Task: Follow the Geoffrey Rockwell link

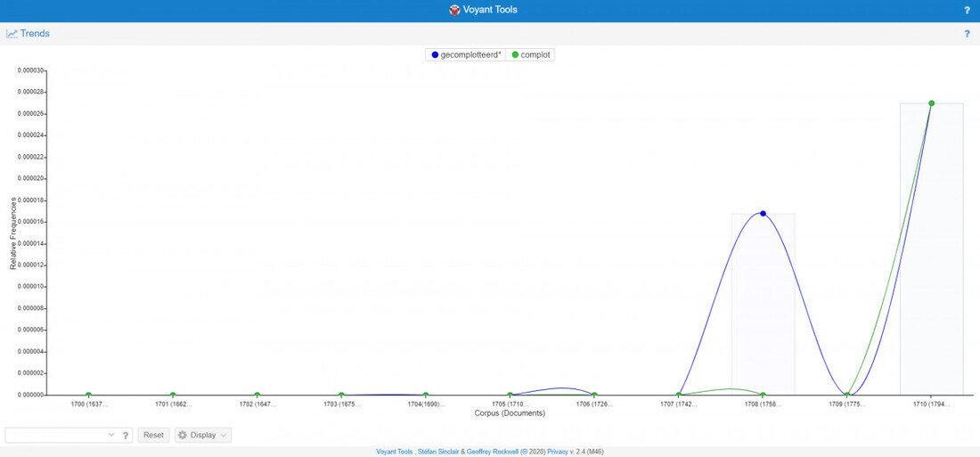Action: click(x=493, y=452)
